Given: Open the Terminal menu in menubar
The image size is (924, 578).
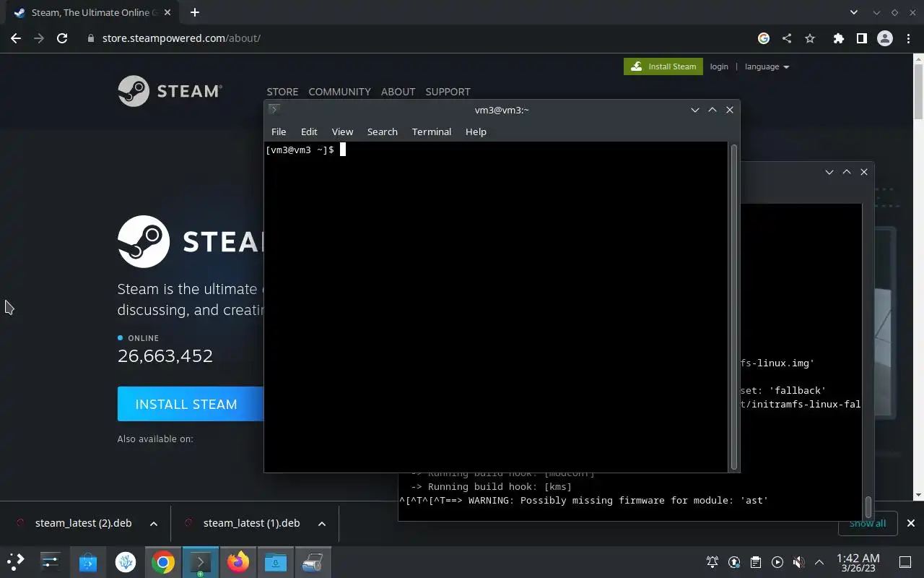Looking at the screenshot, I should (x=432, y=131).
